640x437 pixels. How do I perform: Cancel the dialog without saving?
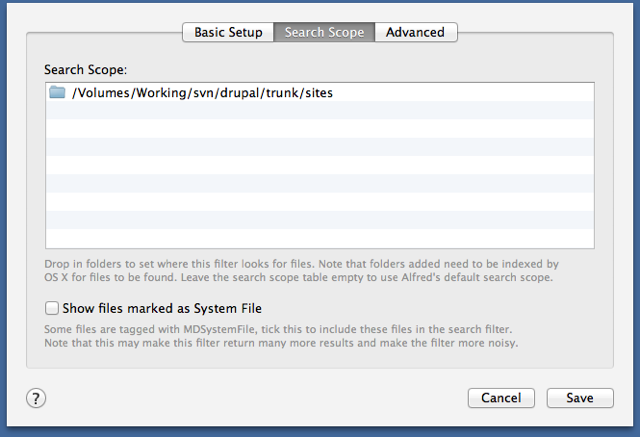(x=501, y=398)
